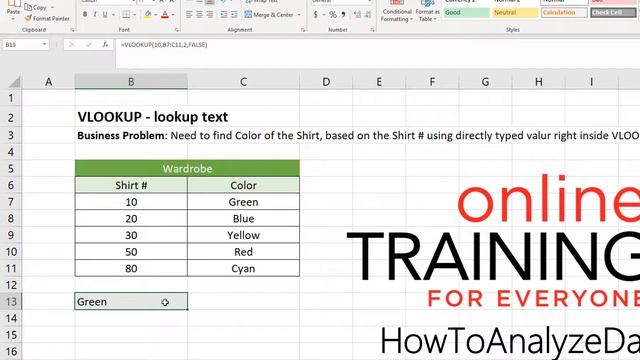Apply the Check Cell style

coord(613,13)
